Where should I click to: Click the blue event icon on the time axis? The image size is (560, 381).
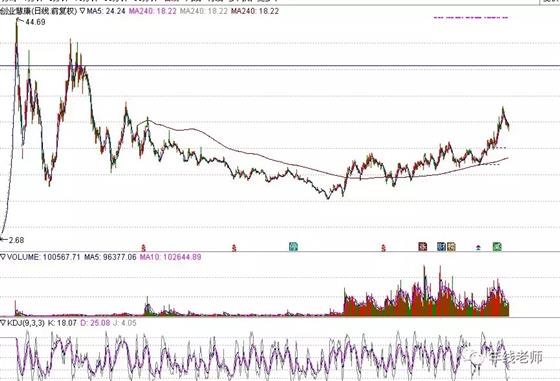[x=441, y=246]
